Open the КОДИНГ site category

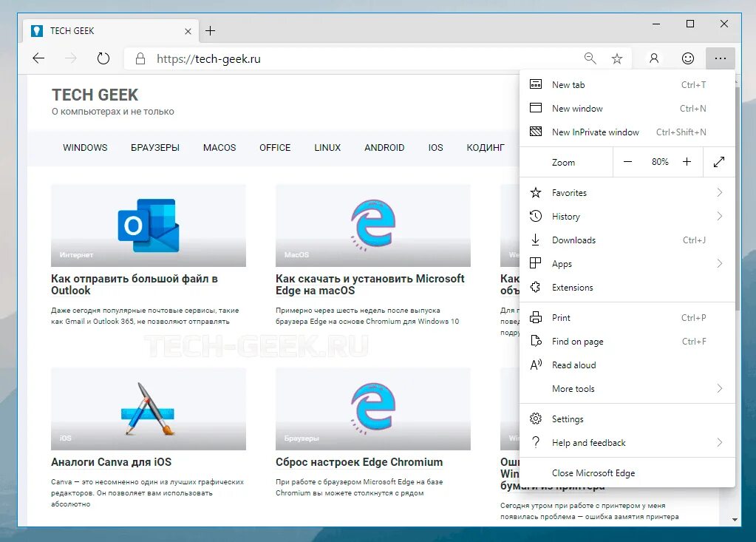[x=486, y=148]
